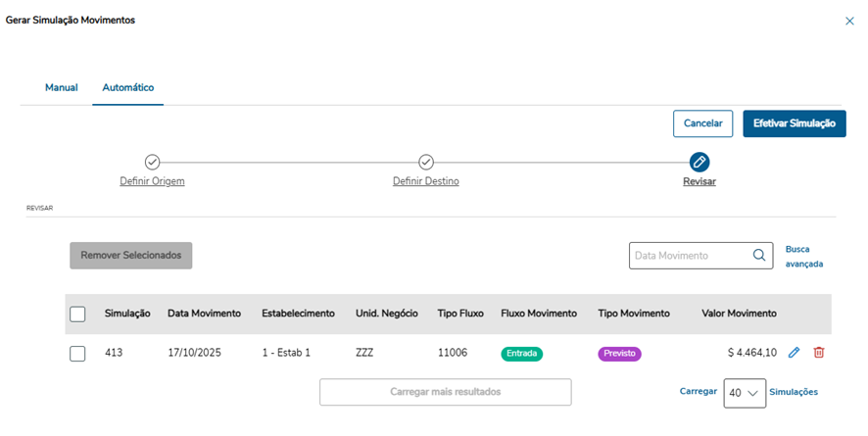
Task: Click the red trash icon for simulation 413
Action: (819, 353)
